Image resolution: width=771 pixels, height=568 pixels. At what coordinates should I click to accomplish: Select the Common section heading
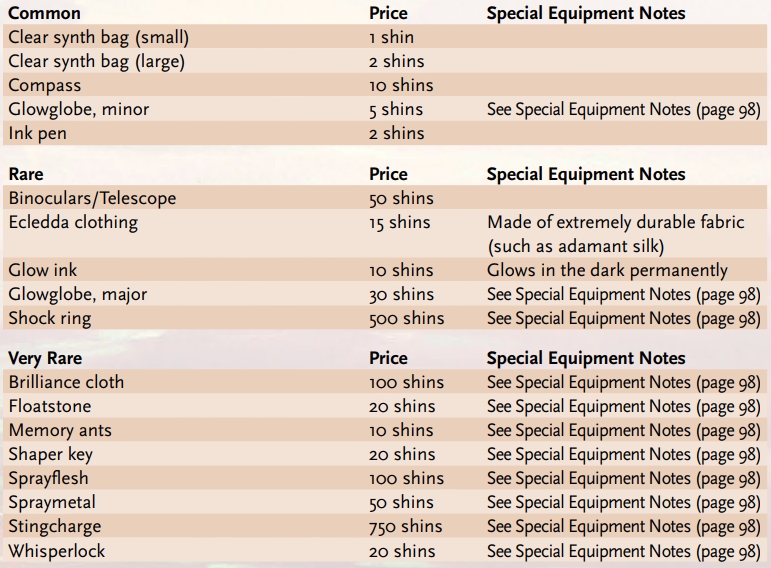[44, 14]
